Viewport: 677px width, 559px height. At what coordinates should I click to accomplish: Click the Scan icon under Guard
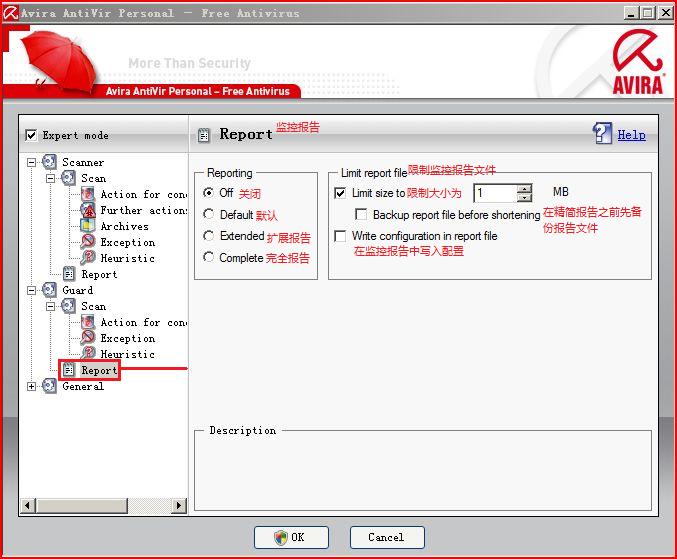click(x=68, y=306)
